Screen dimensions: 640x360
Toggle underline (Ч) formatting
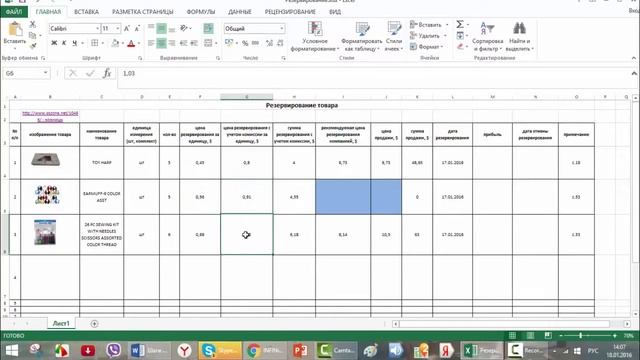(74, 43)
